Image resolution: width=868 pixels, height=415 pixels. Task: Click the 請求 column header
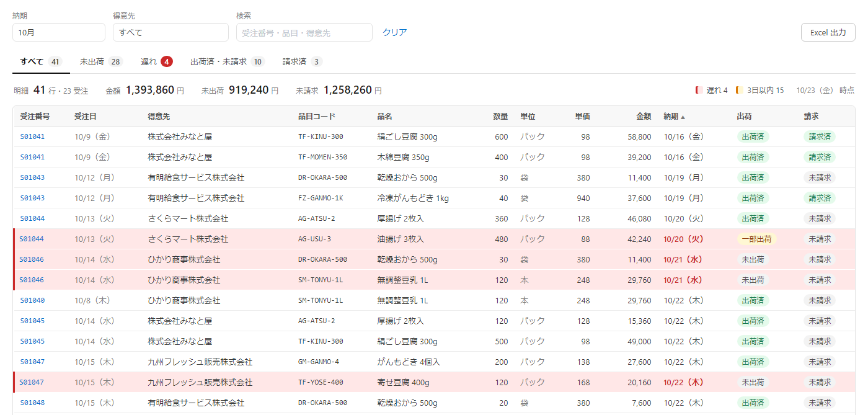(x=811, y=116)
